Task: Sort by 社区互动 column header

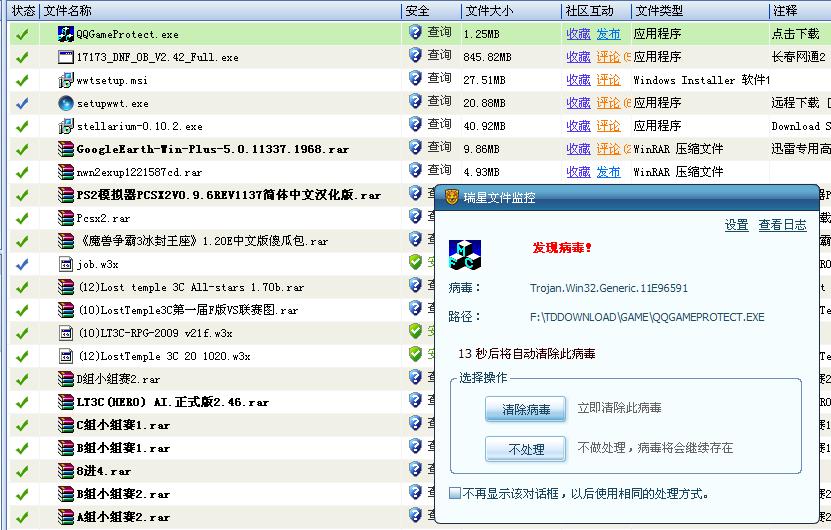Action: 596,11
